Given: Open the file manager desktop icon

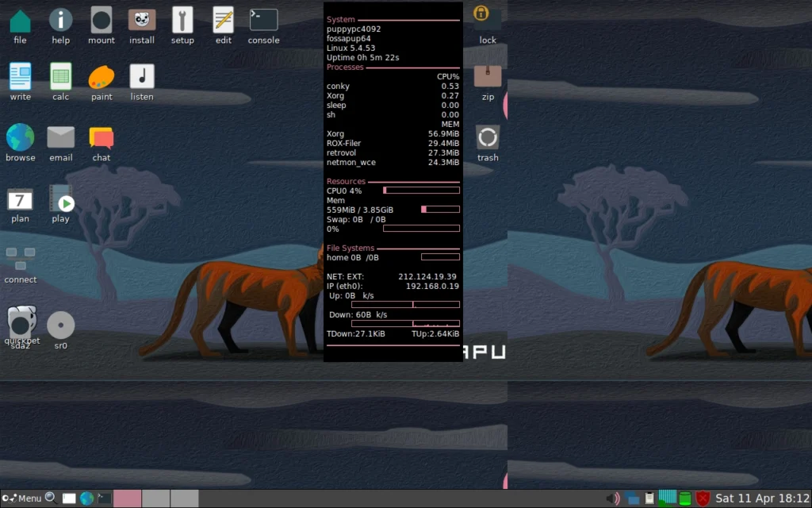Looking at the screenshot, I should (20, 26).
